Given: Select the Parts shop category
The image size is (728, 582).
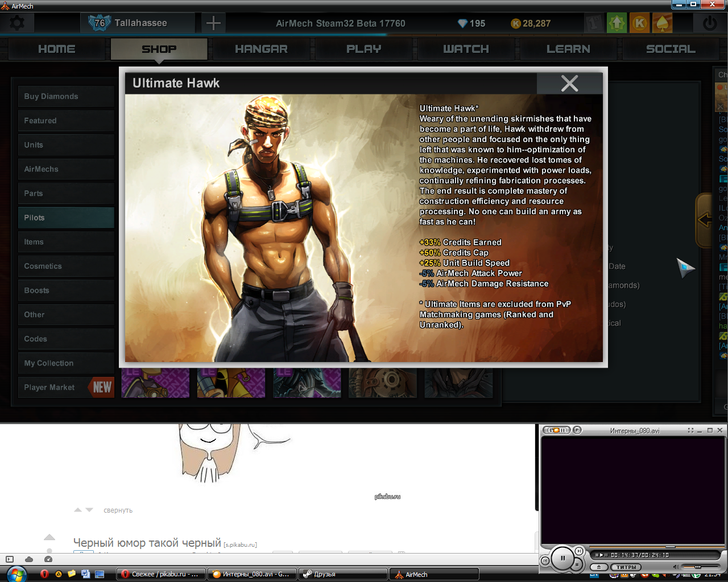Looking at the screenshot, I should [66, 193].
